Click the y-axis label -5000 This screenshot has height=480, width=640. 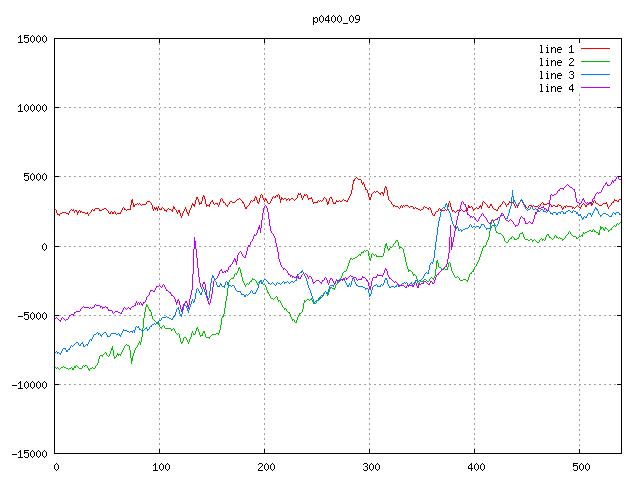click(x=32, y=316)
